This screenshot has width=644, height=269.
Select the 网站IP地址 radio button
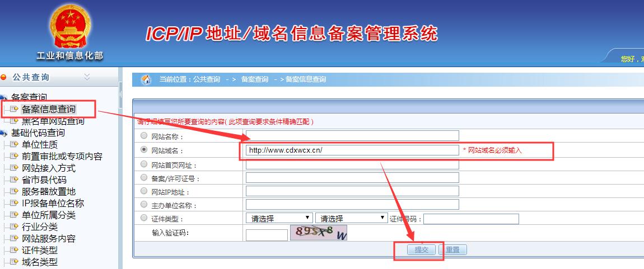[144, 191]
